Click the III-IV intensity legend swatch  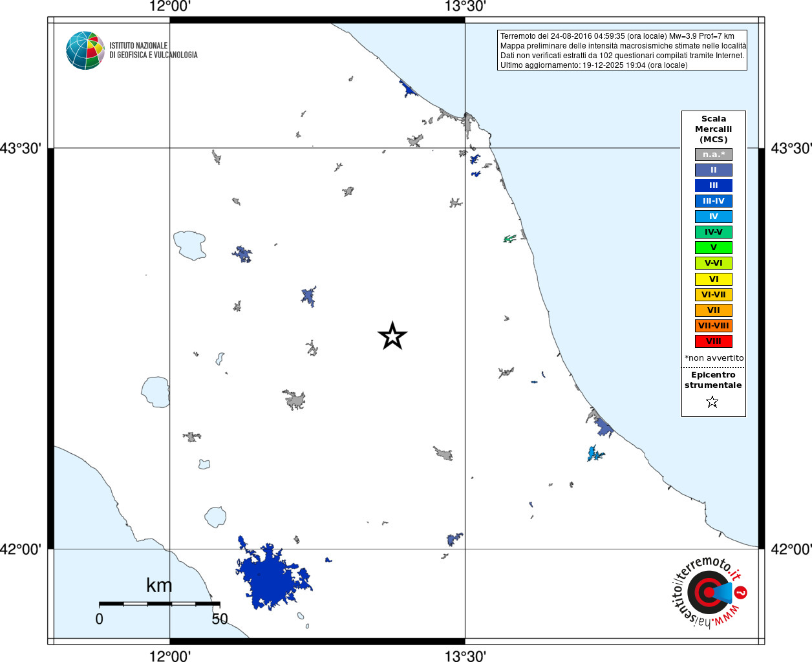tap(714, 201)
